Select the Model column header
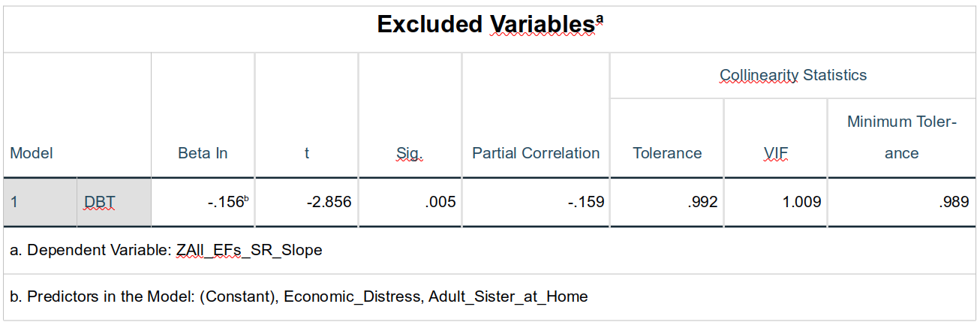This screenshot has width=980, height=325. coord(32,153)
